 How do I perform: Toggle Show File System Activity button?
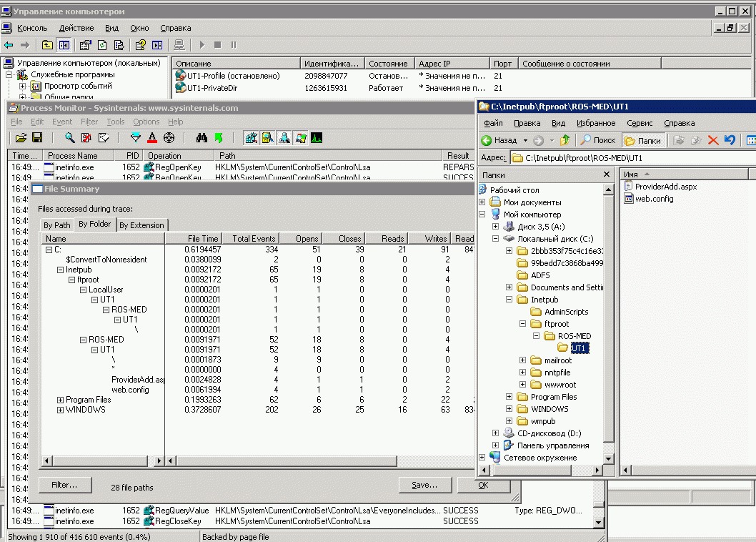pos(267,138)
